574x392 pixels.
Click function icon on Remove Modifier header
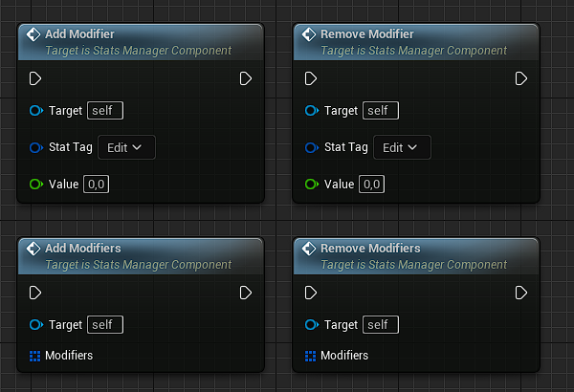pos(309,35)
